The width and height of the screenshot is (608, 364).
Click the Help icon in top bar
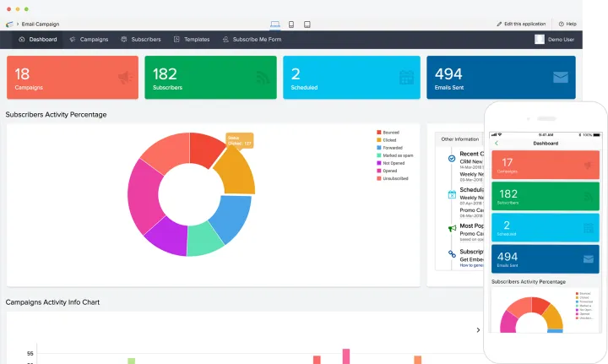pyautogui.click(x=561, y=24)
